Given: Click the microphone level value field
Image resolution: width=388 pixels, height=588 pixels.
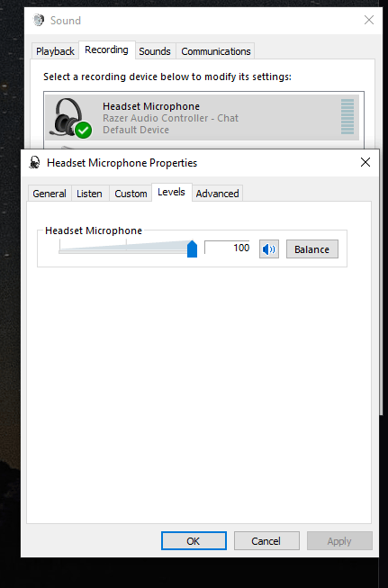Looking at the screenshot, I should [x=227, y=248].
